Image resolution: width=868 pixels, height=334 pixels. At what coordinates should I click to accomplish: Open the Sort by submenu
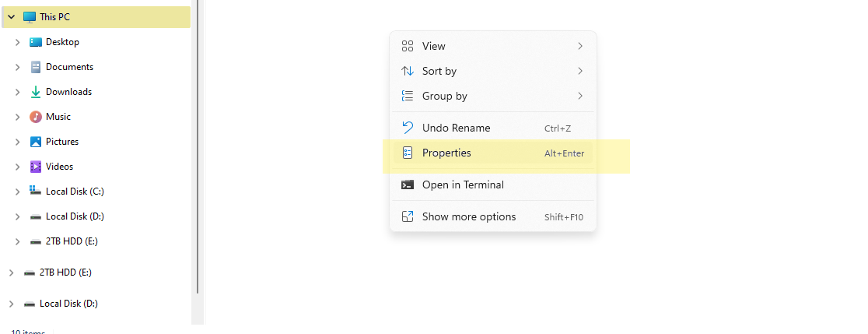click(x=492, y=71)
